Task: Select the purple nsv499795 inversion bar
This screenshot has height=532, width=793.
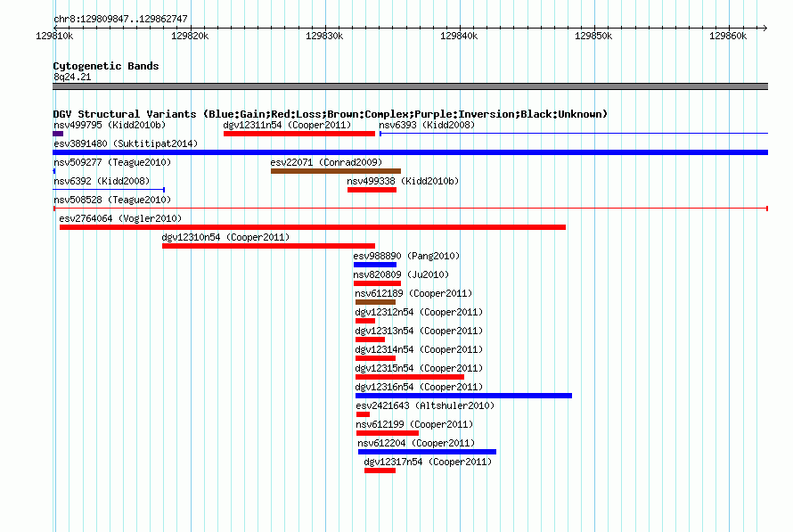Action: tap(58, 134)
